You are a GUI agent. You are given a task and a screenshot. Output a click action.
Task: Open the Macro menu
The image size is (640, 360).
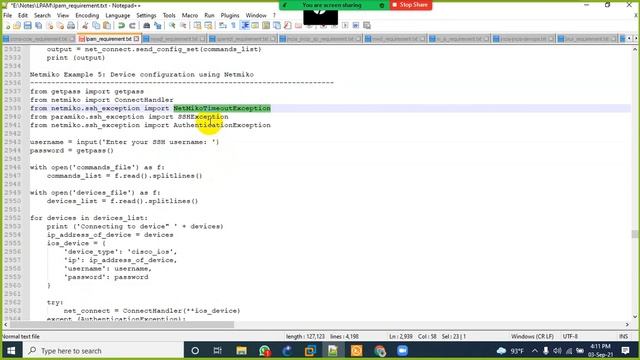pos(190,15)
